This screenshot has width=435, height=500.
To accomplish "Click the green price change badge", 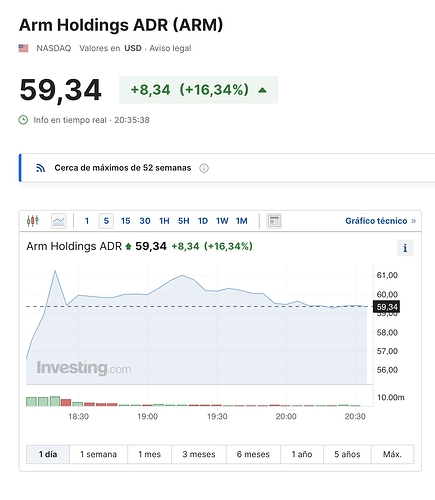I will 198,90.
